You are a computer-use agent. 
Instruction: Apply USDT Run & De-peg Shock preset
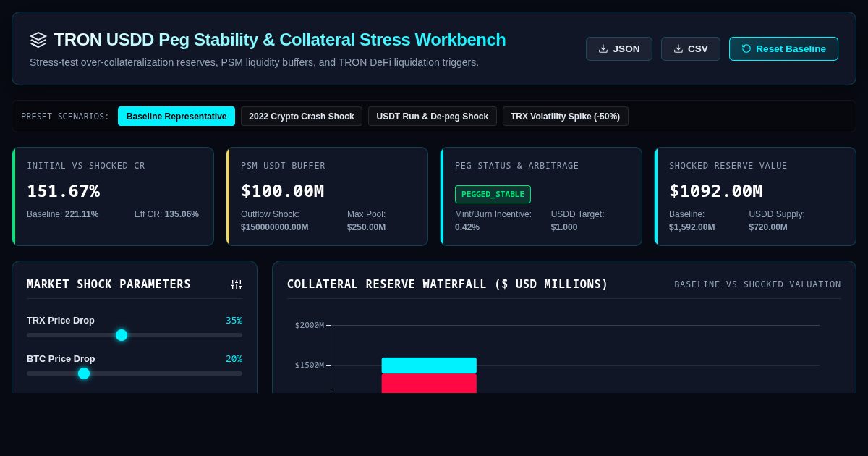(x=433, y=117)
